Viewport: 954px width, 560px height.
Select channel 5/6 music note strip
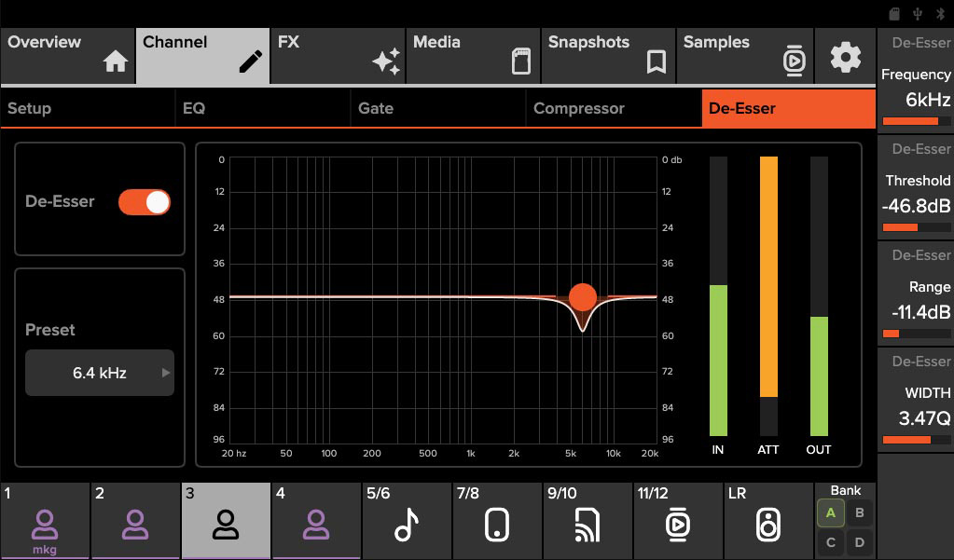coord(406,521)
